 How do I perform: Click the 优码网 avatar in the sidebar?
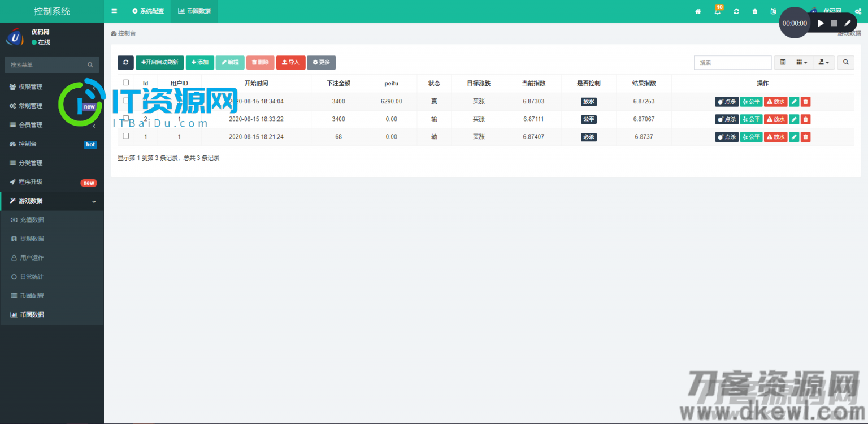(15, 37)
